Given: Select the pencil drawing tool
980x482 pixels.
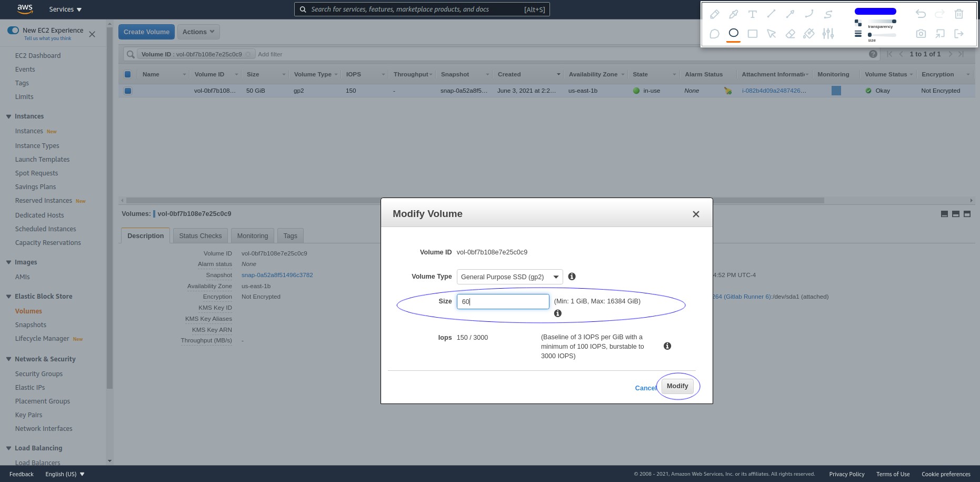Looking at the screenshot, I should click(x=714, y=14).
